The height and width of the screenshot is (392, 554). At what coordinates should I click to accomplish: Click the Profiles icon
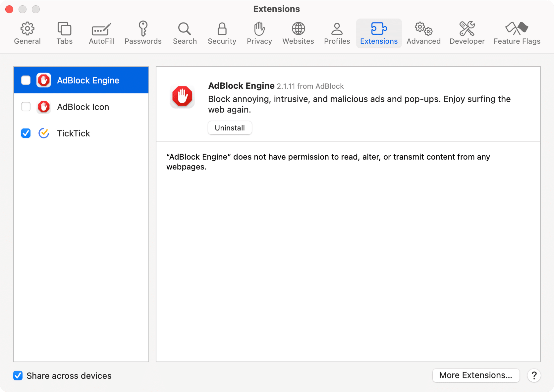tap(337, 32)
